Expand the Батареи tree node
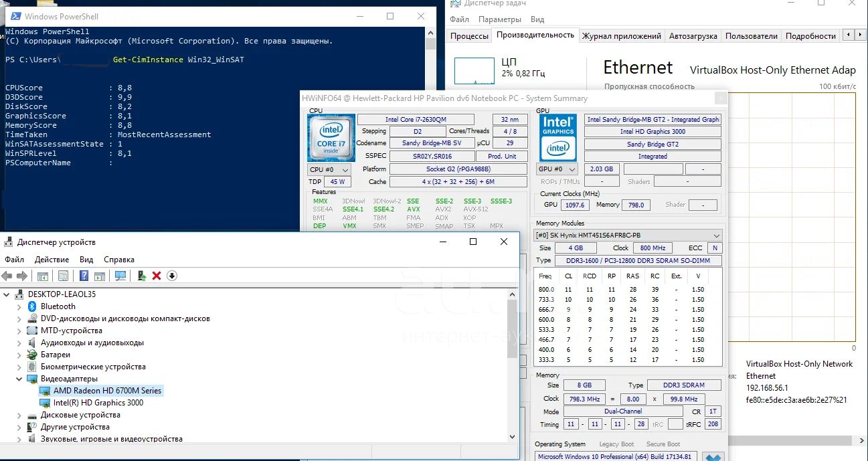 (x=19, y=355)
